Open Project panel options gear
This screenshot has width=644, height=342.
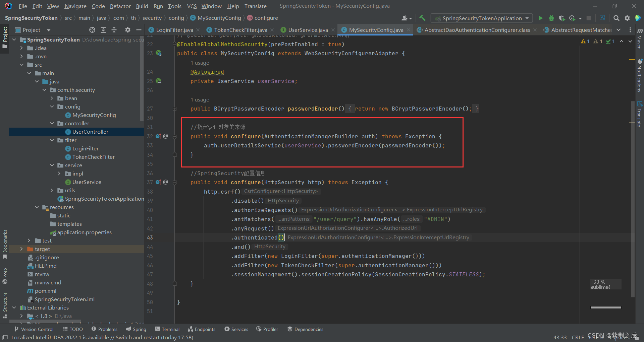pyautogui.click(x=127, y=30)
